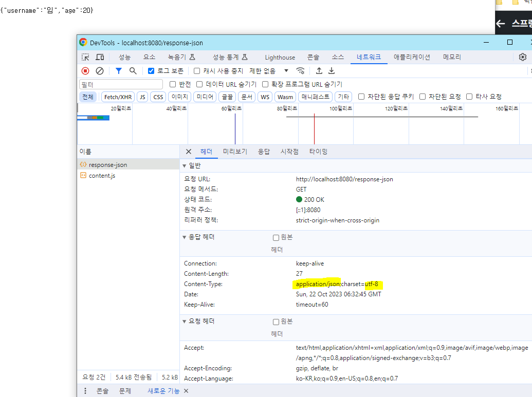Toggle the blue filter funnel icon
The width and height of the screenshot is (532, 397).
(118, 71)
